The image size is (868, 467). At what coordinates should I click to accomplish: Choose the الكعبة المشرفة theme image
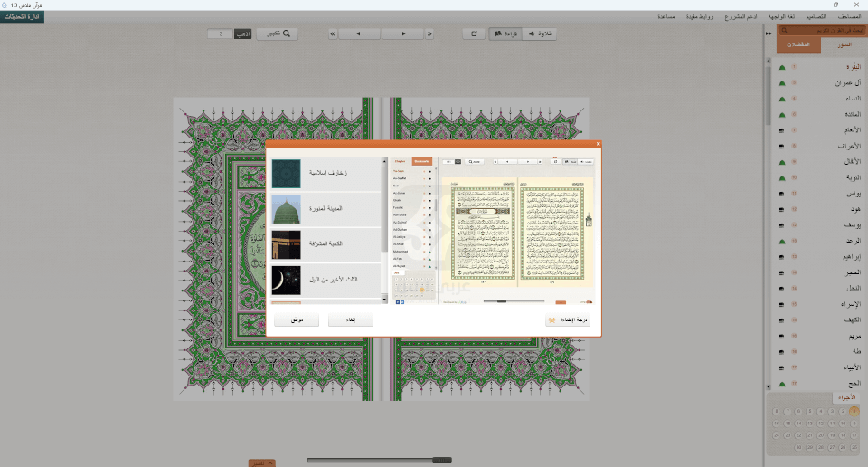tap(287, 245)
